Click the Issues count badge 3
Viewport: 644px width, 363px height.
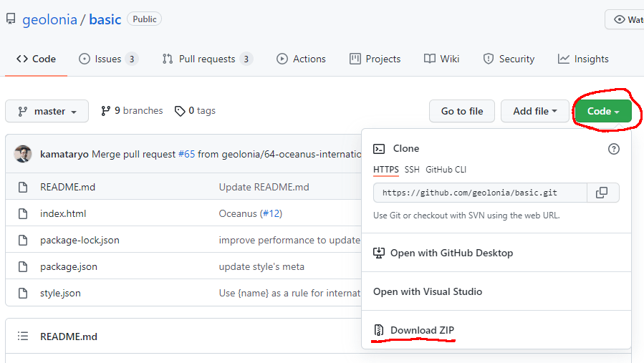tap(132, 59)
